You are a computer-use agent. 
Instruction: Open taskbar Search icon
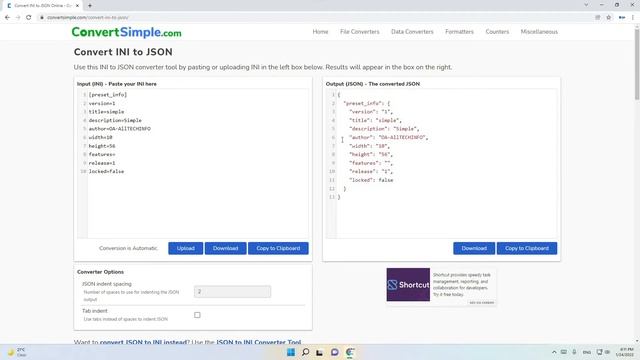(x=305, y=352)
